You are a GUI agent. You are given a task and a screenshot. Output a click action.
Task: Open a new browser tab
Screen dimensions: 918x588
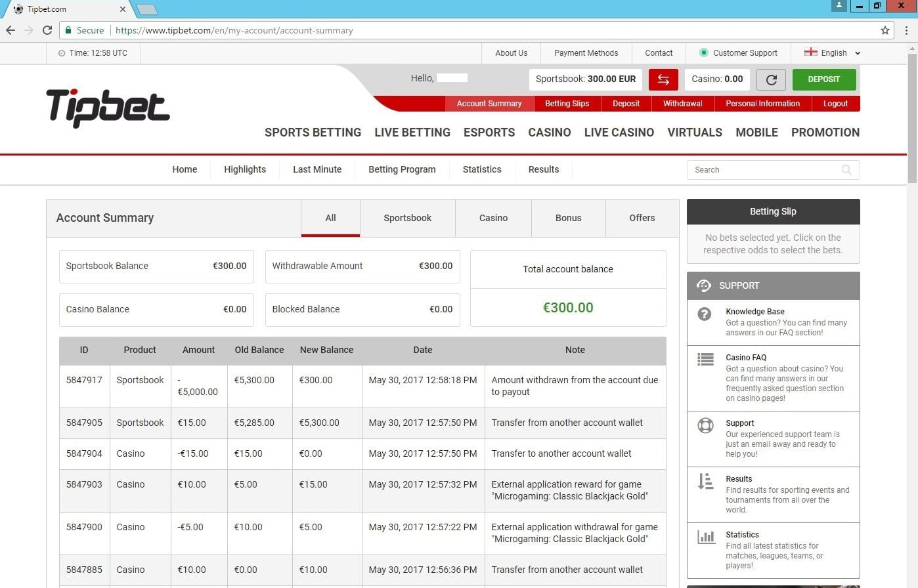(146, 9)
